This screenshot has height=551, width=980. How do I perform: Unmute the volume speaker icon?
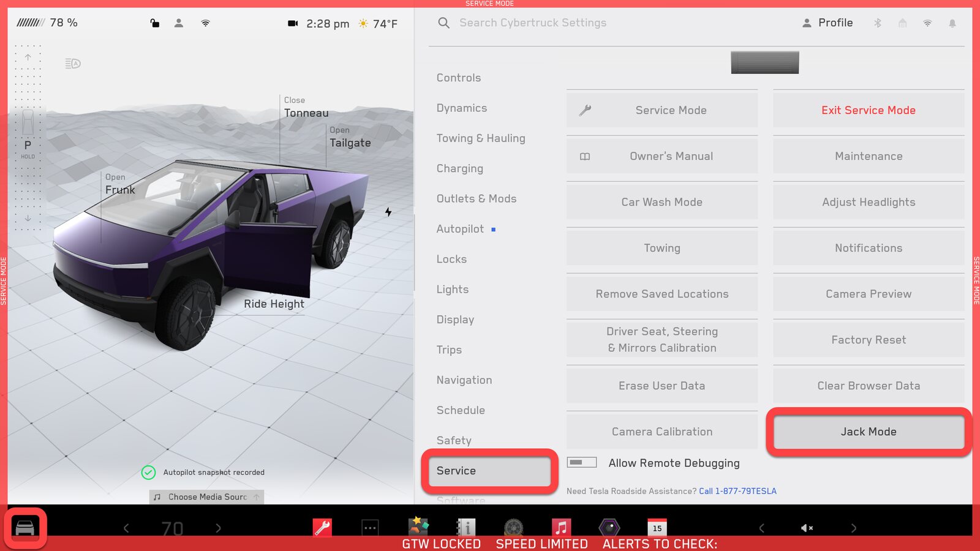[807, 528]
